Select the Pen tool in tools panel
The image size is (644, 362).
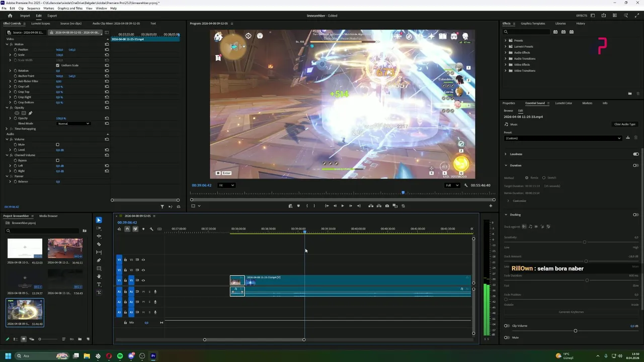(99, 260)
